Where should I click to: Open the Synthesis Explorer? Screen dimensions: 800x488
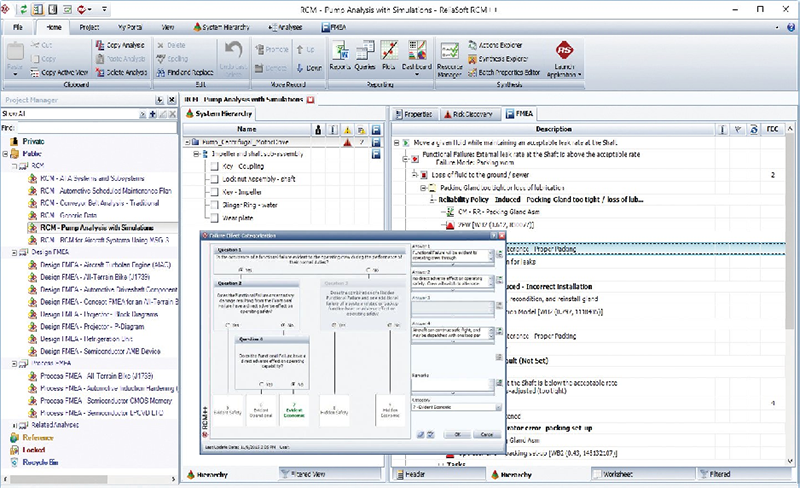coord(497,59)
